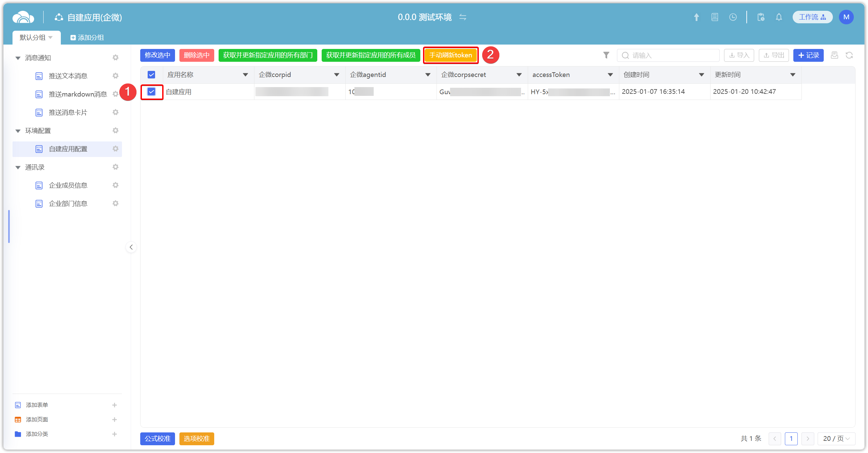Screen dimensions: 868x453
Task: Click the app icon beside 自建应用(企微)
Action: pyautogui.click(x=59, y=17)
